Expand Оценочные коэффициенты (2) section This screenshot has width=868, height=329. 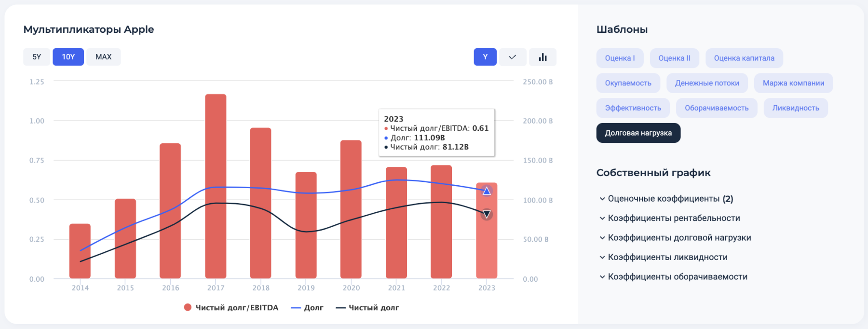pos(666,199)
